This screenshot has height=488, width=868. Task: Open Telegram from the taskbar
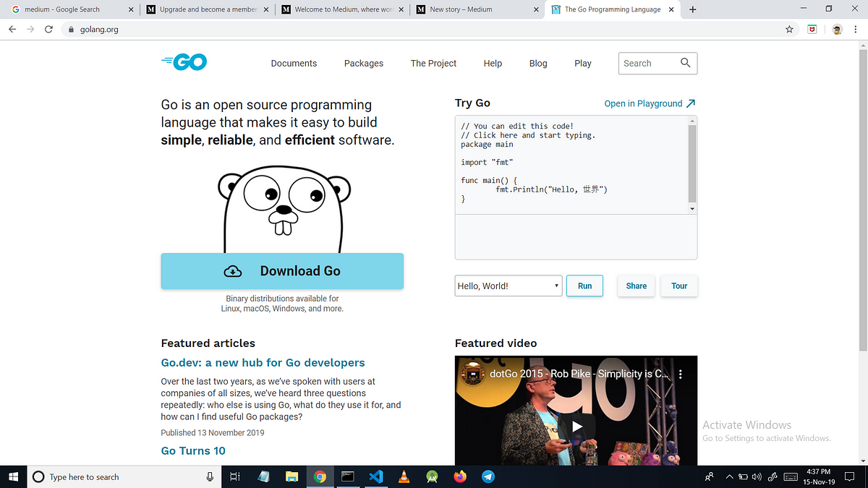tap(488, 476)
